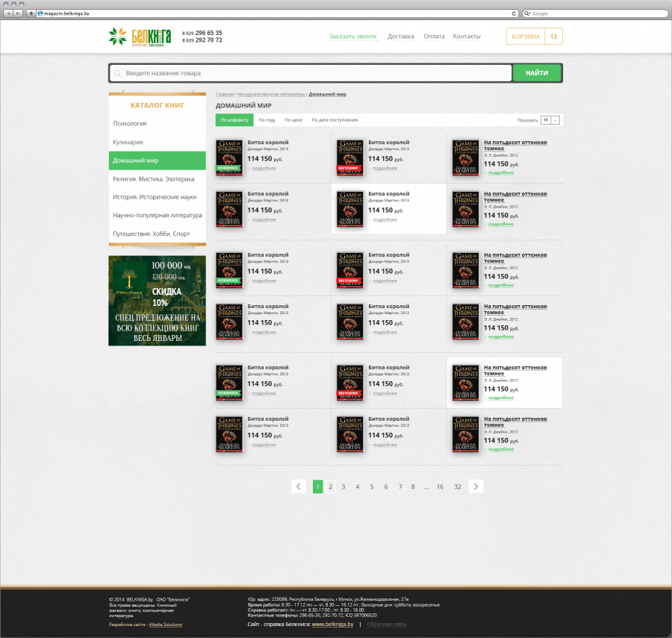Open the Контакты page

pyautogui.click(x=466, y=37)
